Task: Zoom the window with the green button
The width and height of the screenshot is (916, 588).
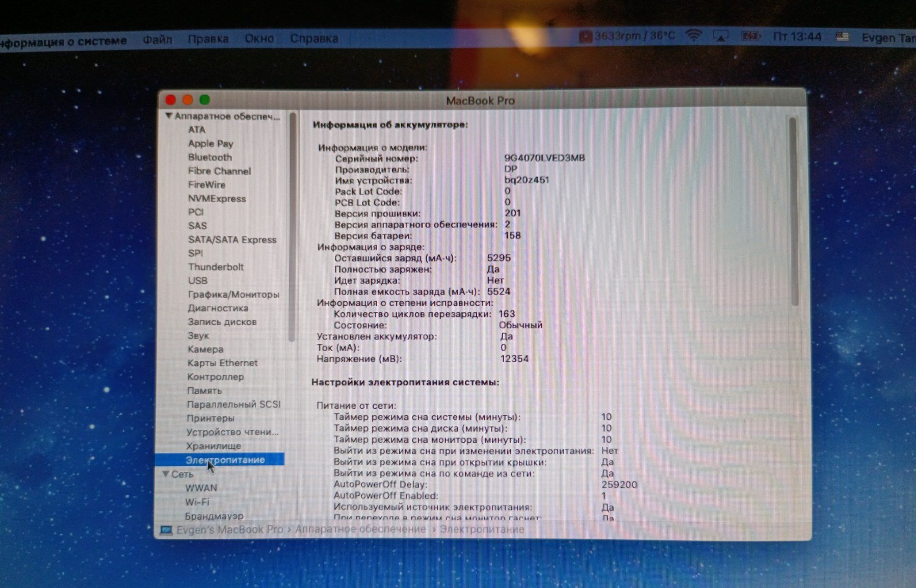Action: (x=204, y=100)
